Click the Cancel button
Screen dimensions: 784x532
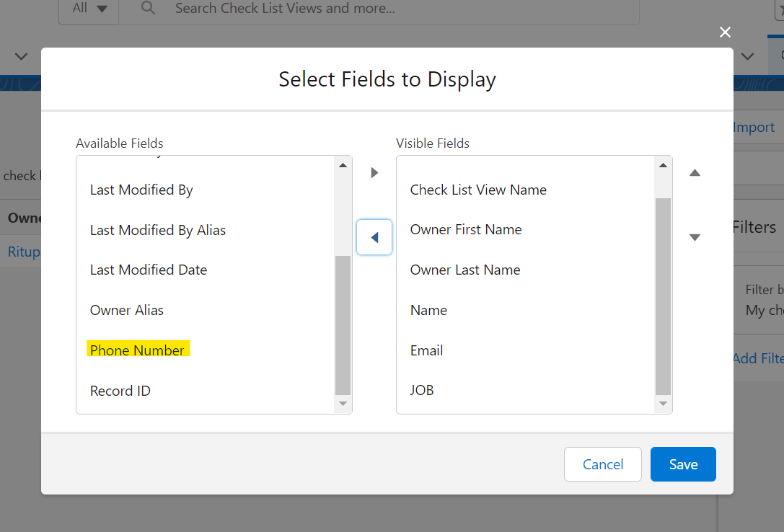[x=602, y=464]
